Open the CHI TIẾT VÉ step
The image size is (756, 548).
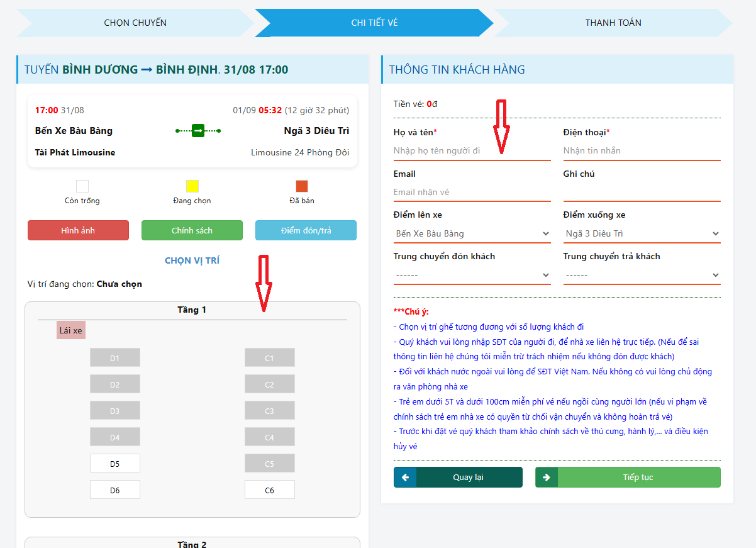(x=374, y=23)
